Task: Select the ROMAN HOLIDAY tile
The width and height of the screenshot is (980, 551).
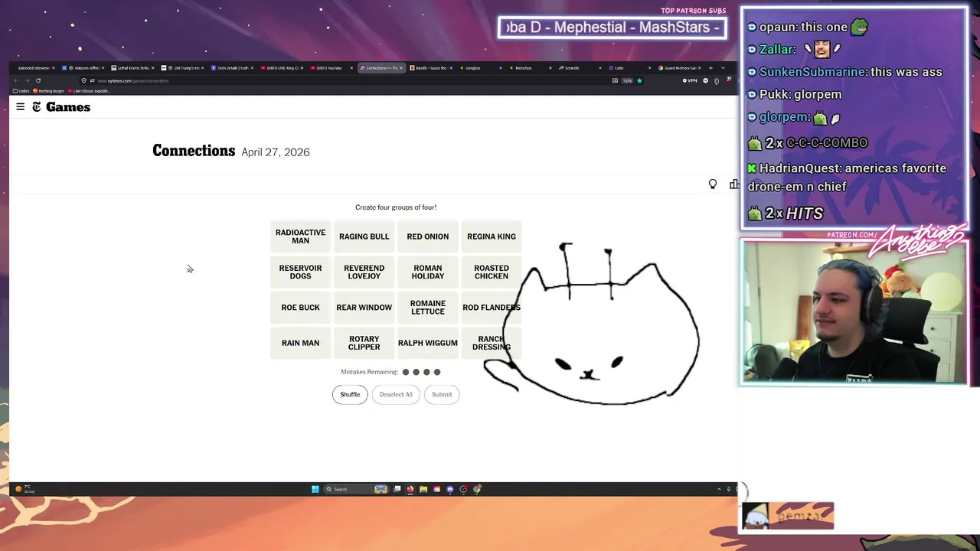Action: 427,272
